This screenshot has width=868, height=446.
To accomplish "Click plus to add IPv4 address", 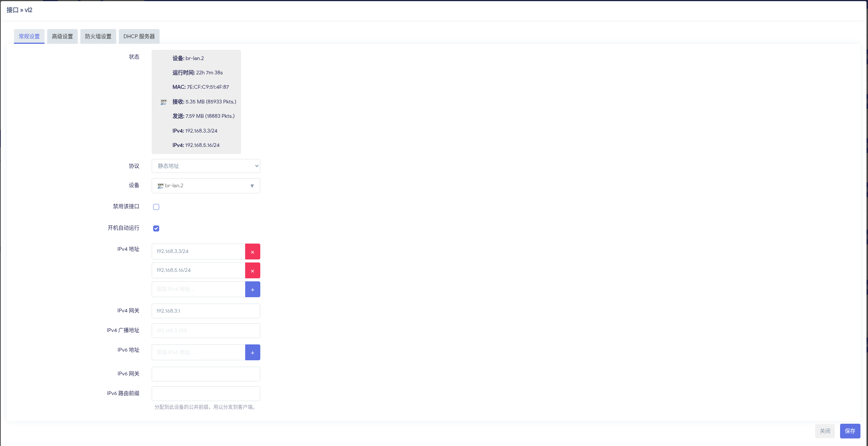I will pos(252,289).
